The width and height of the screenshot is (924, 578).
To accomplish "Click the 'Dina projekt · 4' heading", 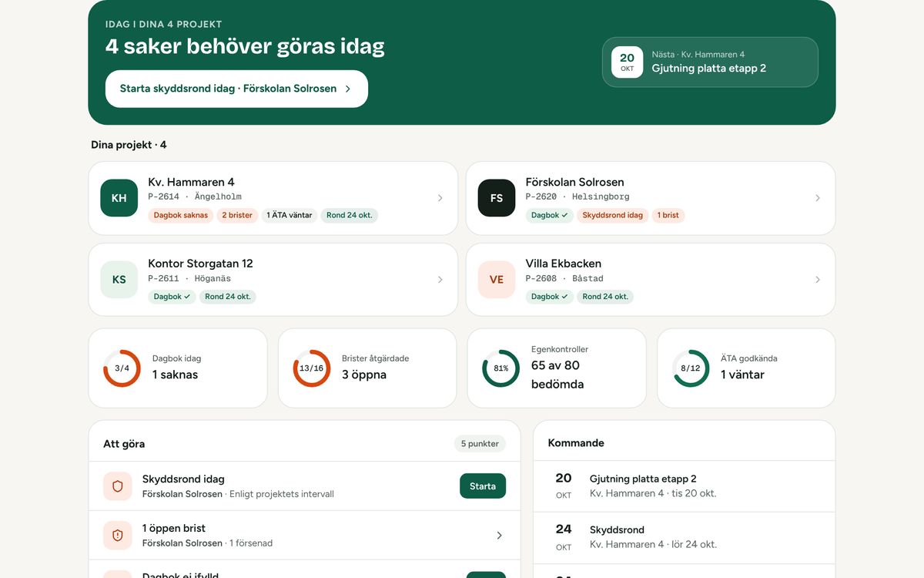I will point(129,145).
